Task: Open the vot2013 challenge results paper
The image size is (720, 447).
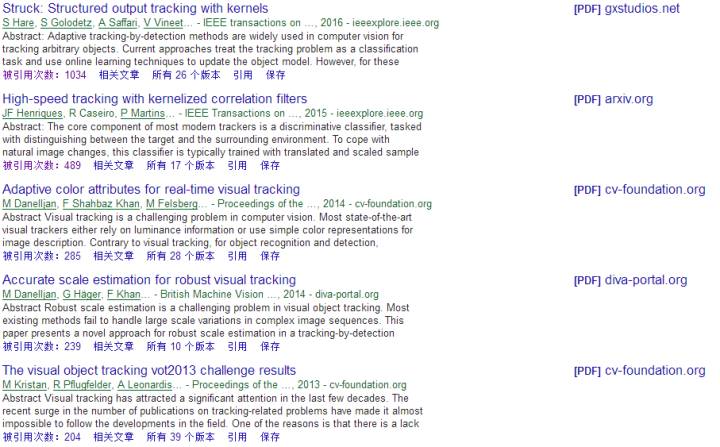Action: coord(149,370)
